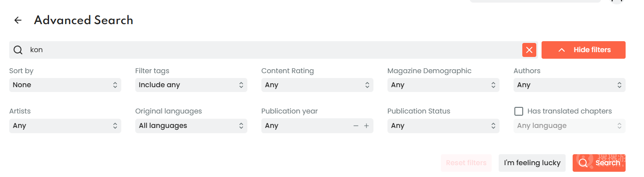The width and height of the screenshot is (644, 177).
Task: Click the chevron-up icon on Hide filters
Action: pos(562,50)
